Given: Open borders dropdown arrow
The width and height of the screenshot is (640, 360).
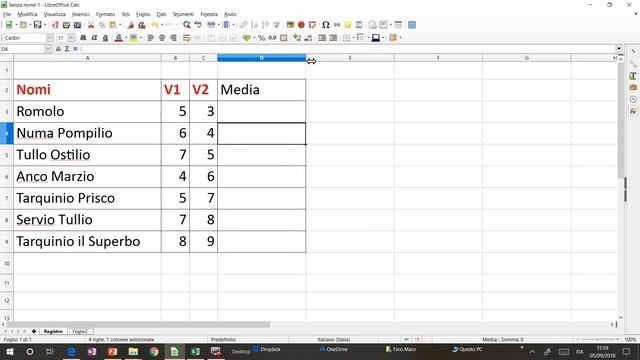Looking at the screenshot, I should 353,38.
